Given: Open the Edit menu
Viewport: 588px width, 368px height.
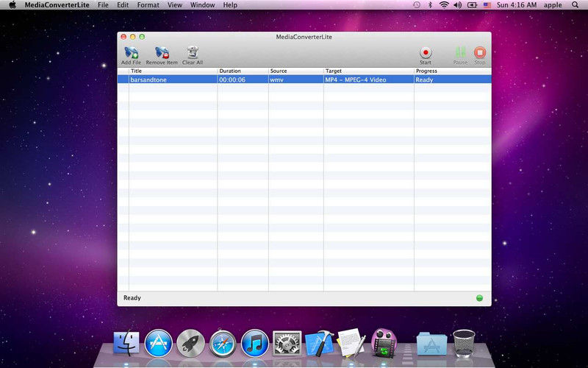Looking at the screenshot, I should pos(123,5).
